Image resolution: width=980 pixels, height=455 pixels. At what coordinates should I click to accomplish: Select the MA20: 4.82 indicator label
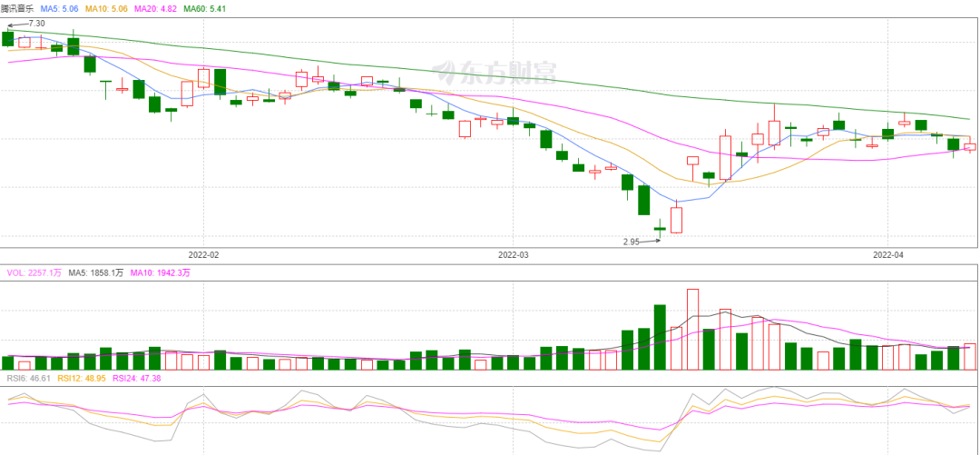point(154,9)
